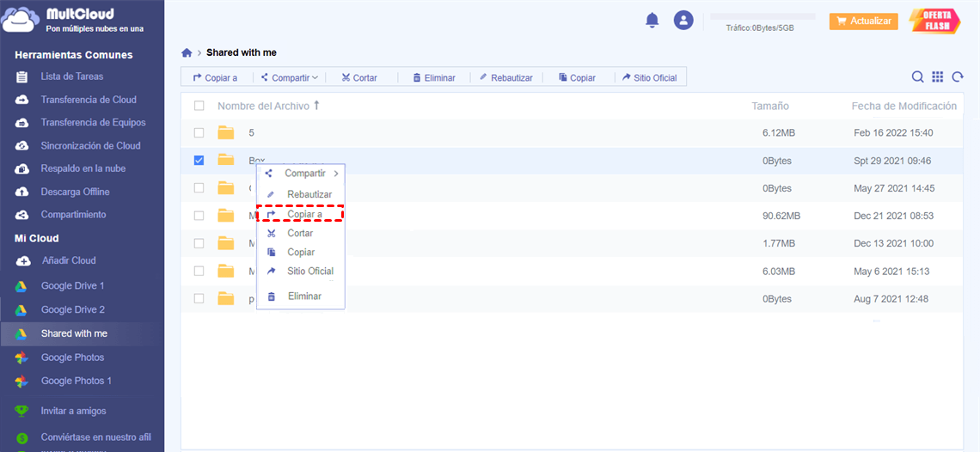The image size is (980, 452).
Task: Open Lista de Tareas in the sidebar
Action: [x=72, y=76]
